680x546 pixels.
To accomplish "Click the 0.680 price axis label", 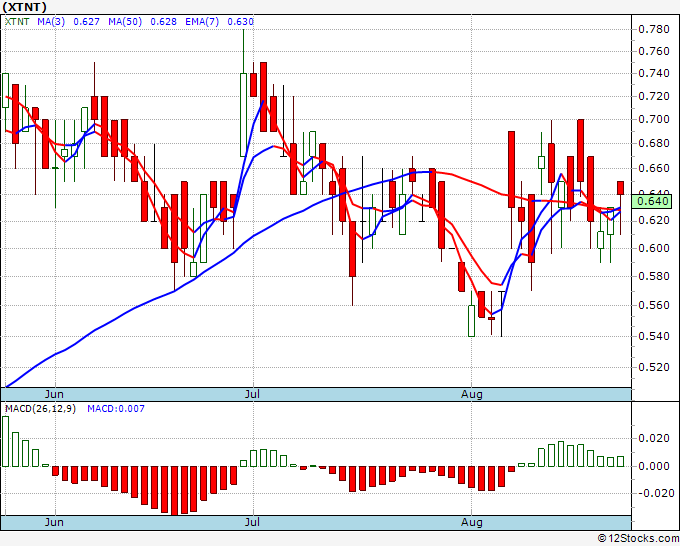I will click(x=654, y=143).
